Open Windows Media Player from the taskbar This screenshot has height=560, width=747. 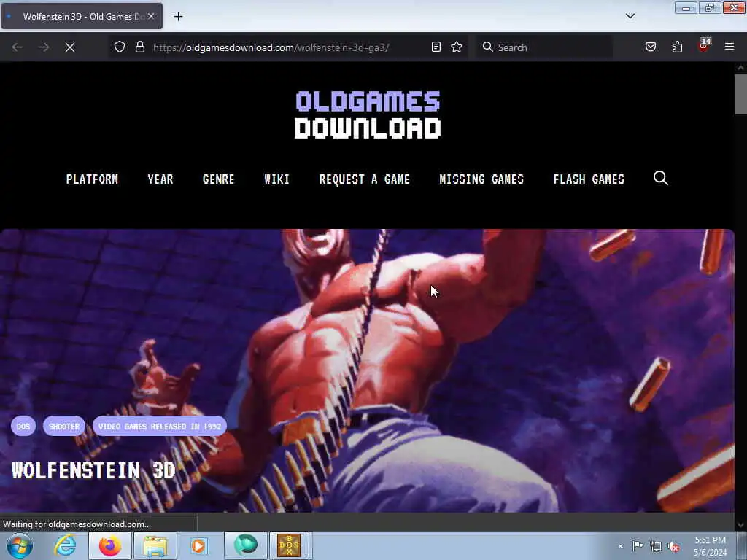198,545
